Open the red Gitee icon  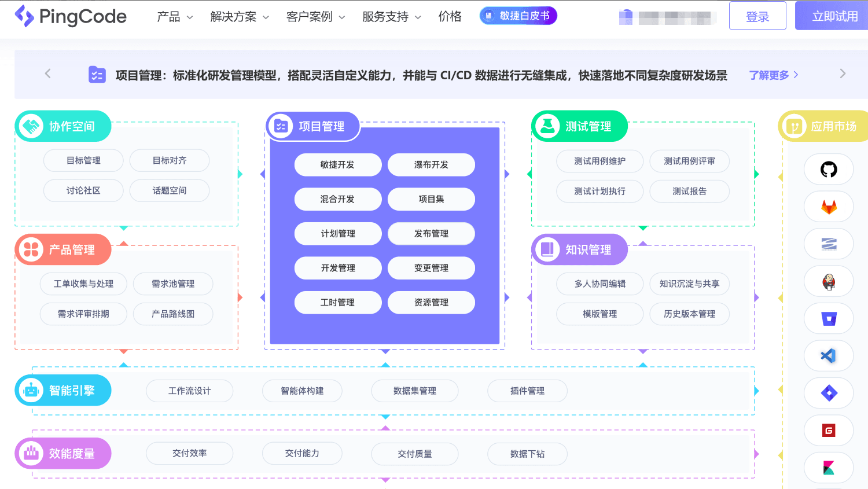click(829, 430)
